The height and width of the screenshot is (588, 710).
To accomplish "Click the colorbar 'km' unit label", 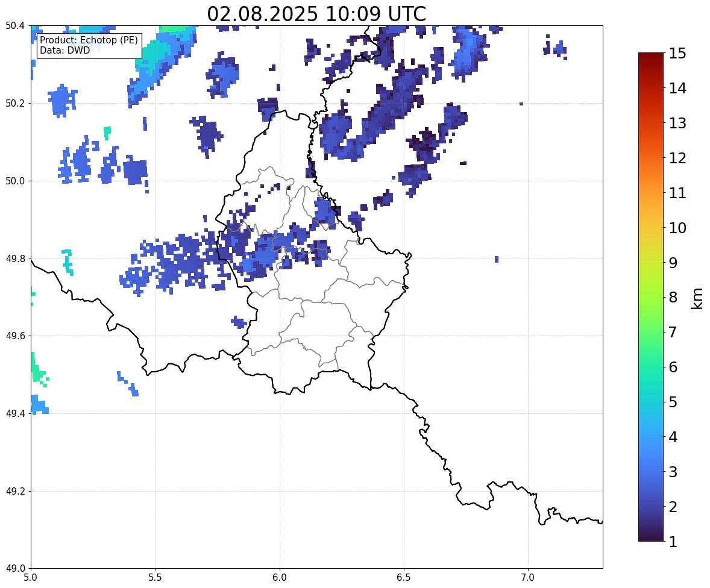I will 697,298.
